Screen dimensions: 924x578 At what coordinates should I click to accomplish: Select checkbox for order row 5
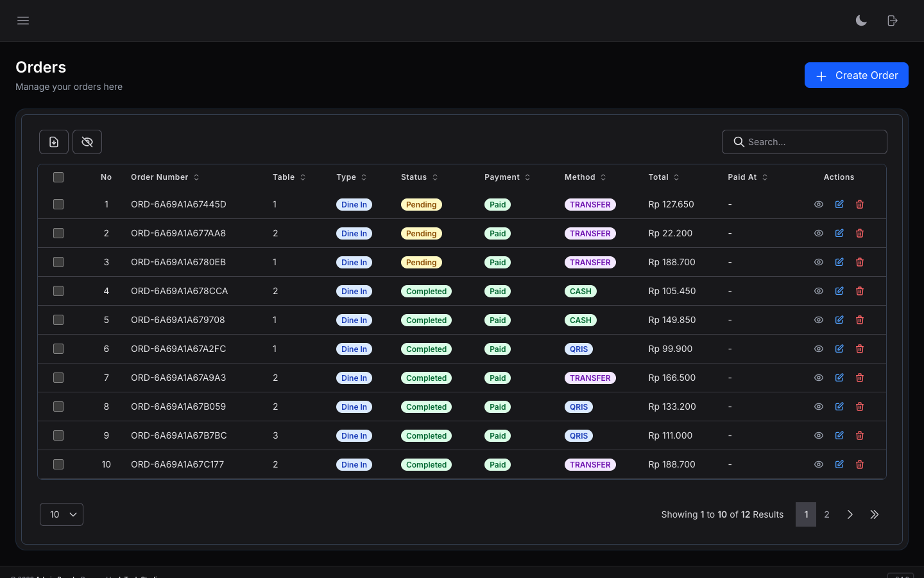(x=58, y=320)
